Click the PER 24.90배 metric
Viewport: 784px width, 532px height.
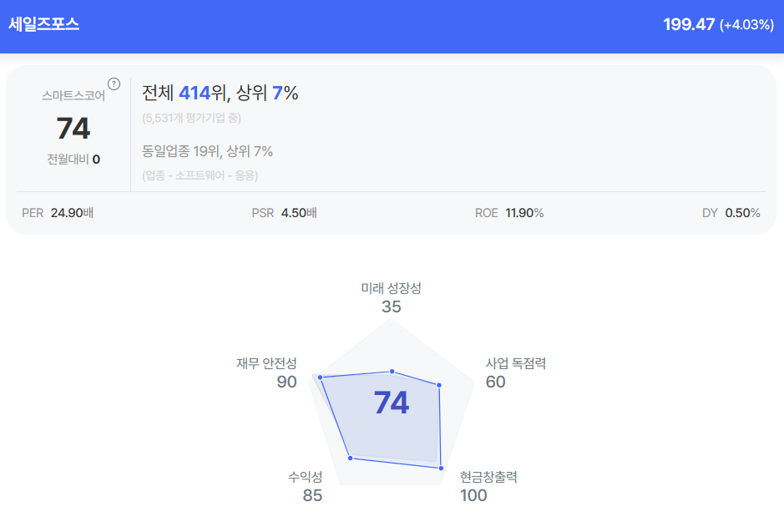pos(58,213)
